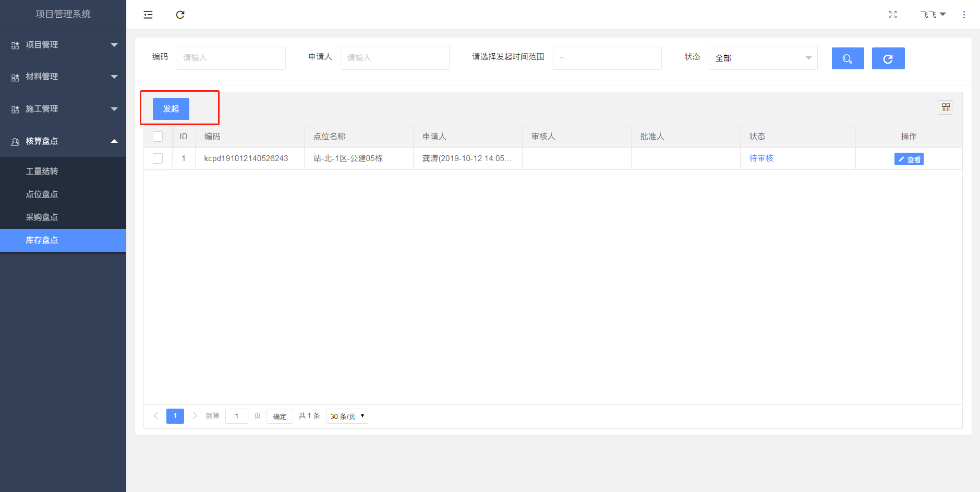This screenshot has height=492, width=980.
Task: Click the 核算盘点 user icon
Action: (16, 142)
